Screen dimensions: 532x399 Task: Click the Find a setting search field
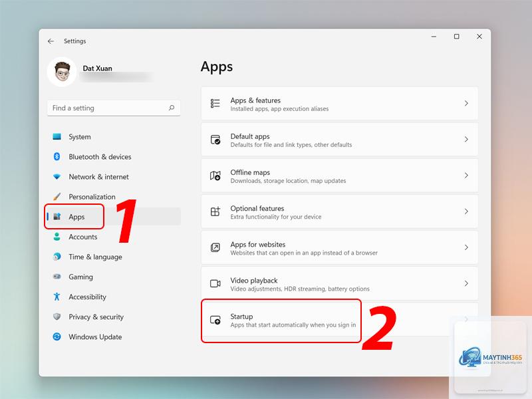tap(114, 108)
